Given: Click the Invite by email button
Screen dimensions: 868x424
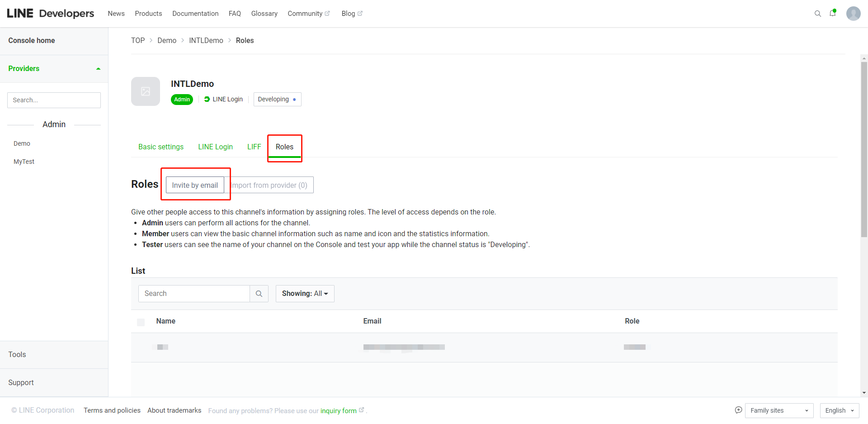Looking at the screenshot, I should tap(195, 185).
